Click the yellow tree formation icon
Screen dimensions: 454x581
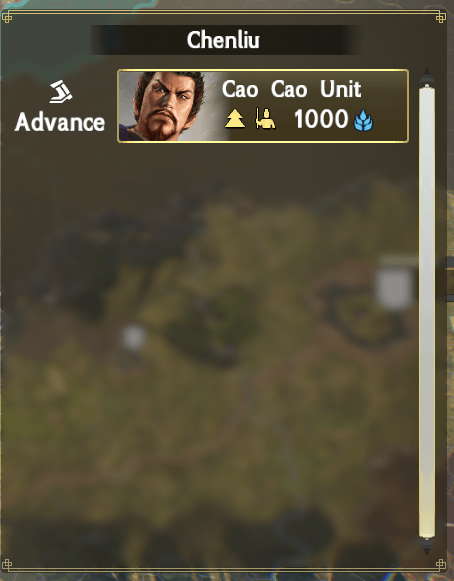pyautogui.click(x=235, y=119)
